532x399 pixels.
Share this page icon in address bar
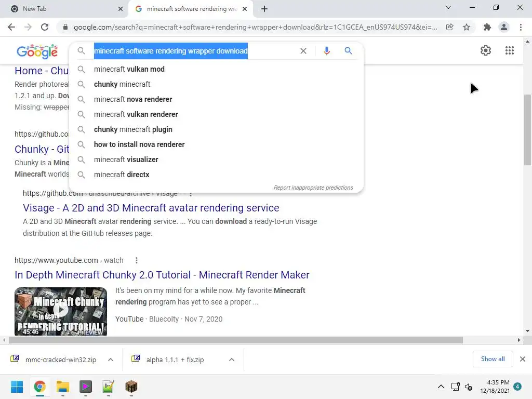pyautogui.click(x=449, y=27)
